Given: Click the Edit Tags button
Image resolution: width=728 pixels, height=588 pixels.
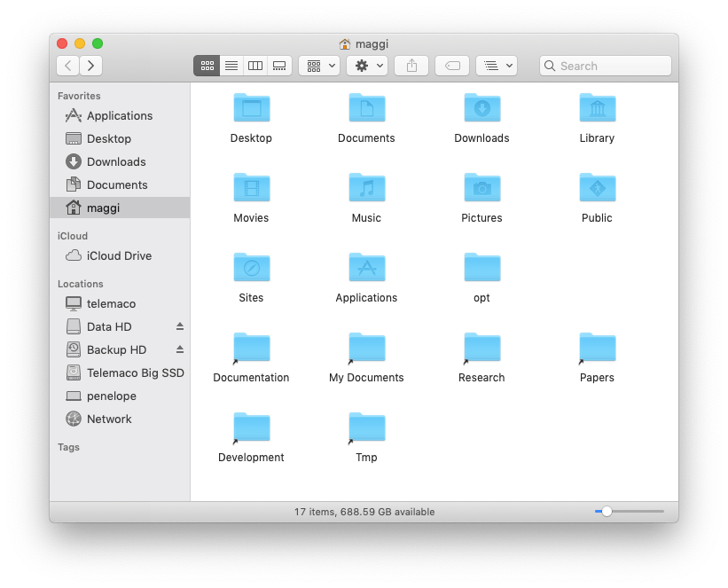Looking at the screenshot, I should click(451, 66).
